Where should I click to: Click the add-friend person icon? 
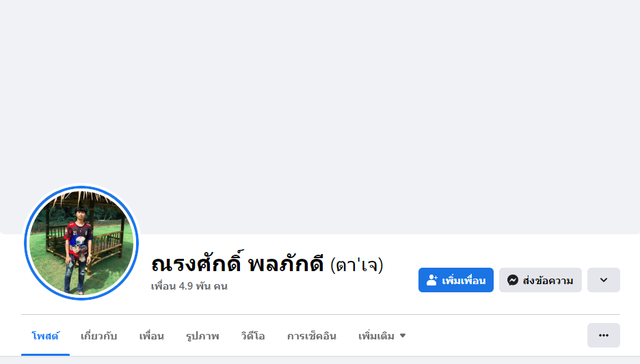coord(431,280)
